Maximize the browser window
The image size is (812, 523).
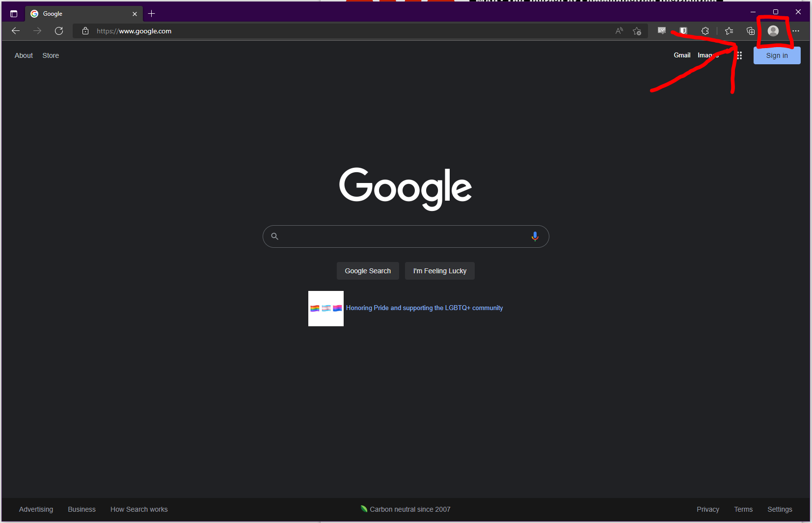[776, 12]
